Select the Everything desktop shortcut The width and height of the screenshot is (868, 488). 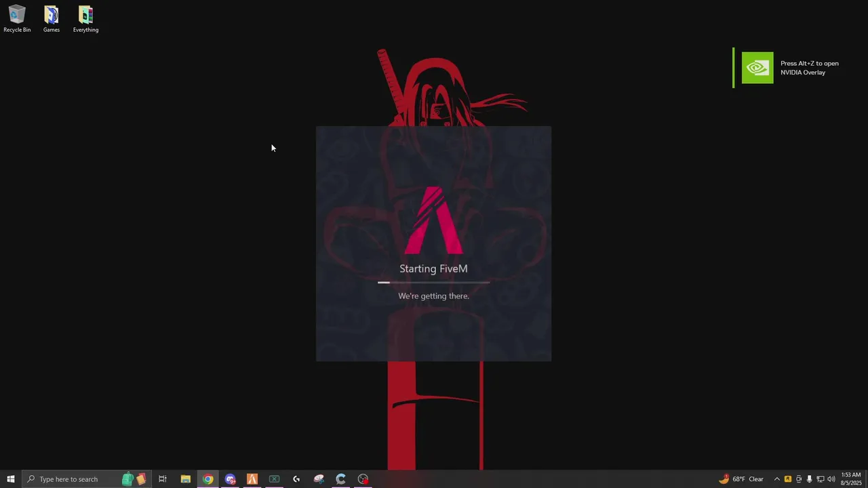click(x=85, y=19)
